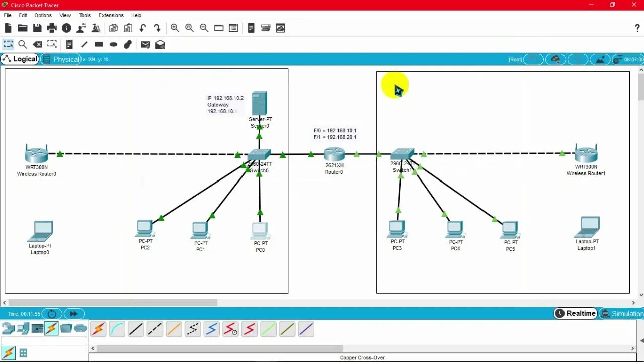Open a file using the folder icon

point(23,28)
